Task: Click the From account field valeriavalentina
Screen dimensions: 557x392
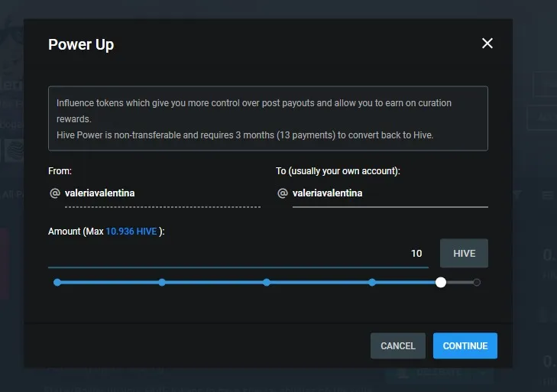Action: [162, 193]
